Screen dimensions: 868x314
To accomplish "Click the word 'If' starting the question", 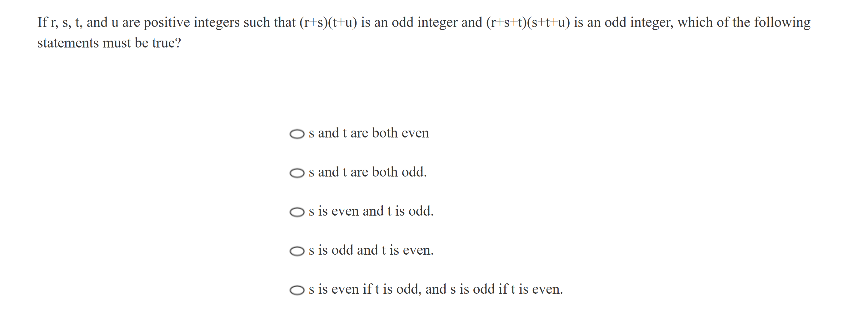I will (42, 22).
